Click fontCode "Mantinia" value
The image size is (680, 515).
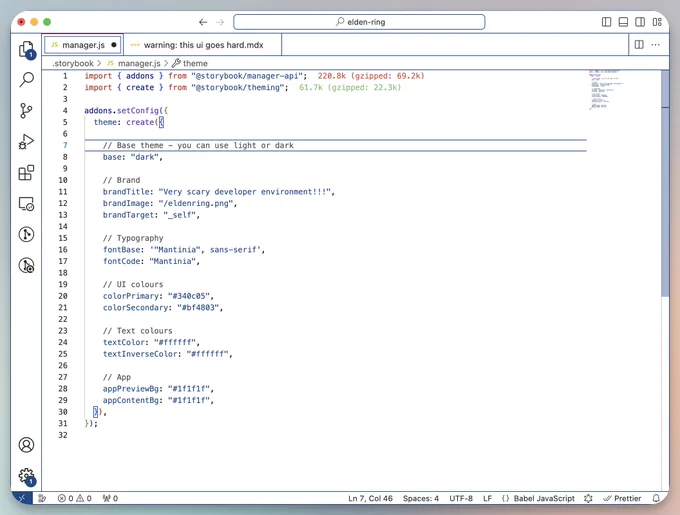pos(173,261)
